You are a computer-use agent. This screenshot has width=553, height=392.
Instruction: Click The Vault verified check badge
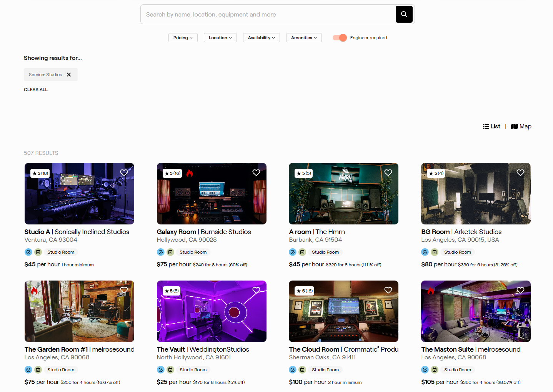161,370
